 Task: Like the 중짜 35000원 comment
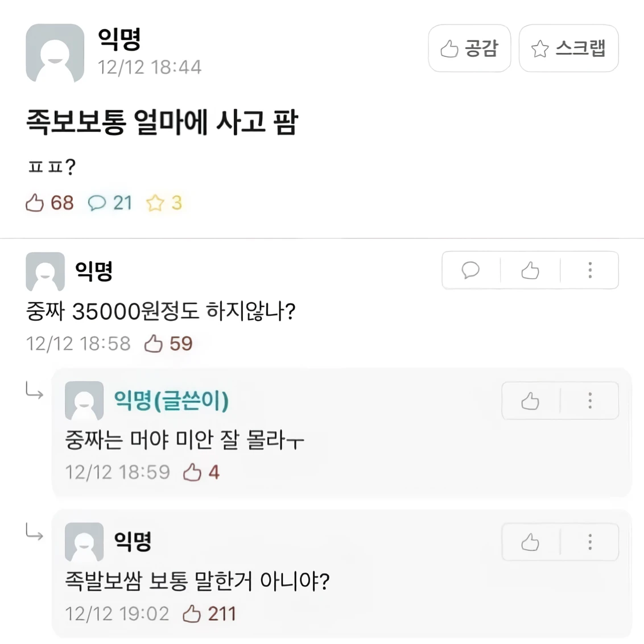530,270
